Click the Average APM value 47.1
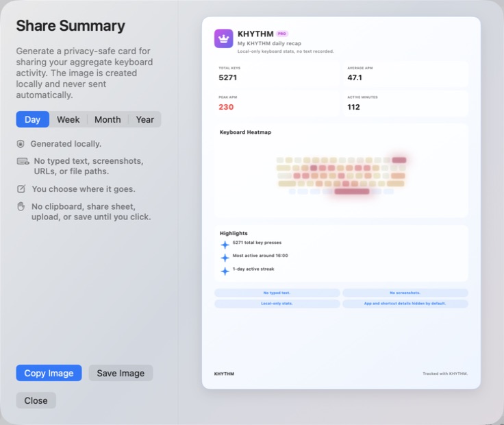Viewport: 504px width, 425px height. click(355, 77)
